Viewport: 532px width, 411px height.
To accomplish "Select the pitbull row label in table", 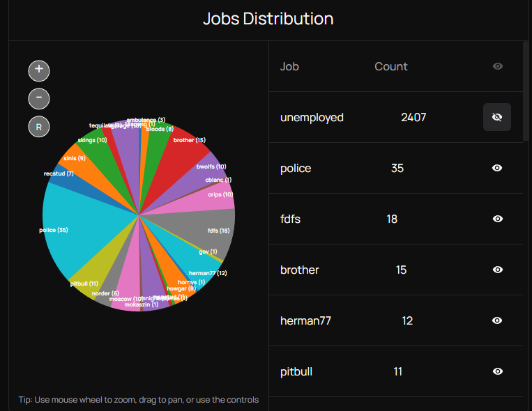I will click(x=296, y=372).
